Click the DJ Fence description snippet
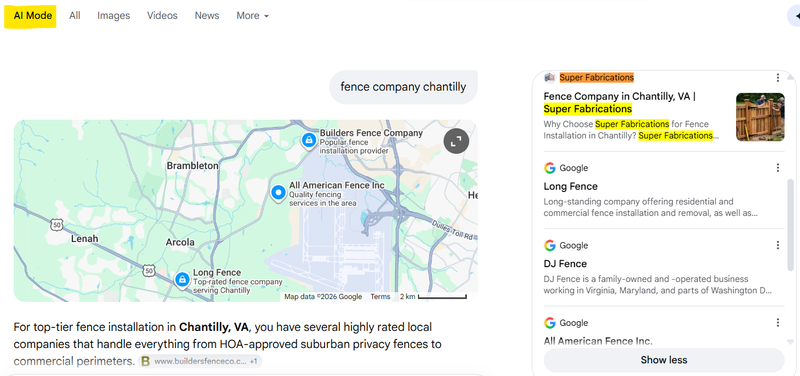The height and width of the screenshot is (376, 800). 658,285
